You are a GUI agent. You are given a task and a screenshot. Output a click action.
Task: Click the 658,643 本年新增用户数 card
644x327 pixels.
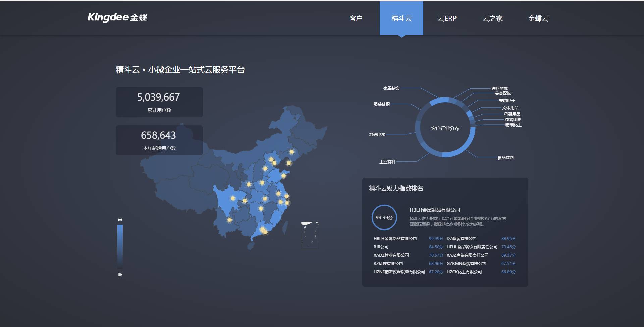pos(159,140)
